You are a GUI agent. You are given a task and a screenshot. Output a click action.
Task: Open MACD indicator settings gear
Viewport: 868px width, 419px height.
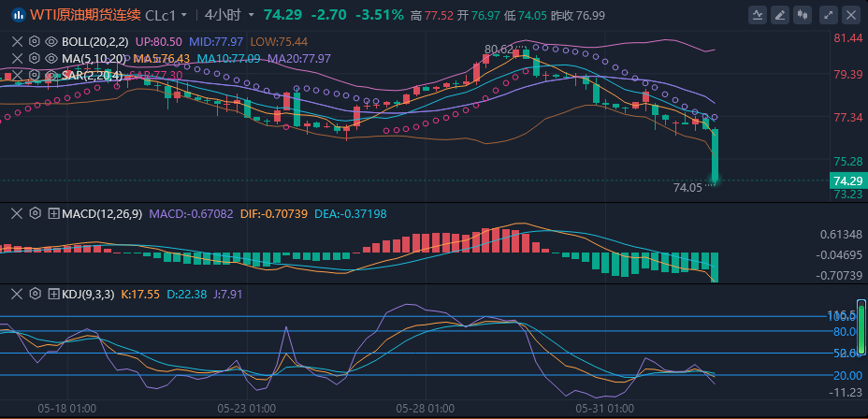click(35, 214)
